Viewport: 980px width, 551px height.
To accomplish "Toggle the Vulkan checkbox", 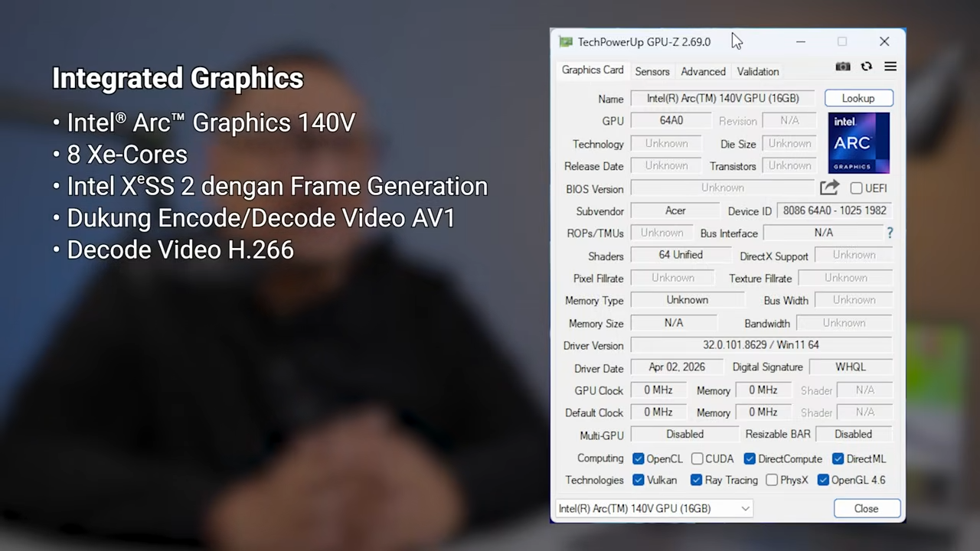I will pos(638,480).
